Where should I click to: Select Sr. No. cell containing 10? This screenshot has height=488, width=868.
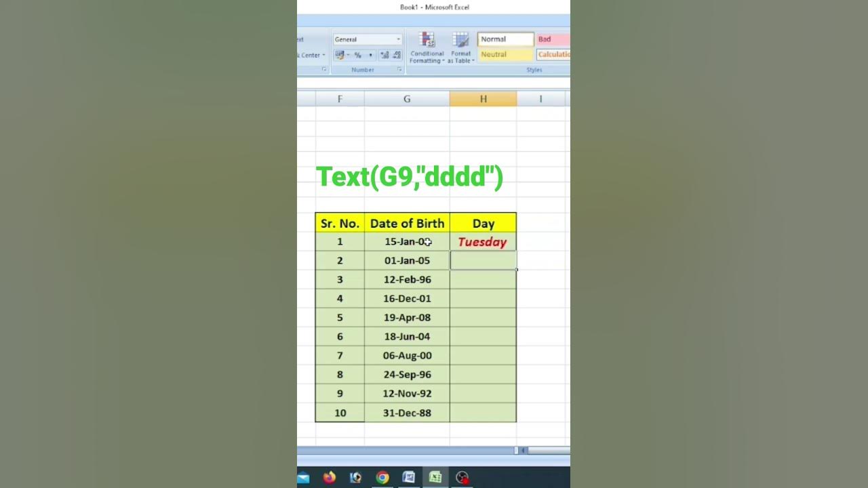[x=340, y=413]
